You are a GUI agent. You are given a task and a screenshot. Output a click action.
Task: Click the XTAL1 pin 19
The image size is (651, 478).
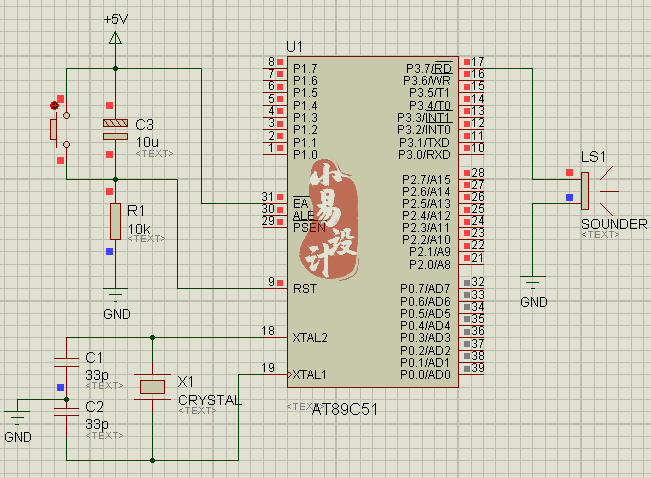pyautogui.click(x=275, y=374)
